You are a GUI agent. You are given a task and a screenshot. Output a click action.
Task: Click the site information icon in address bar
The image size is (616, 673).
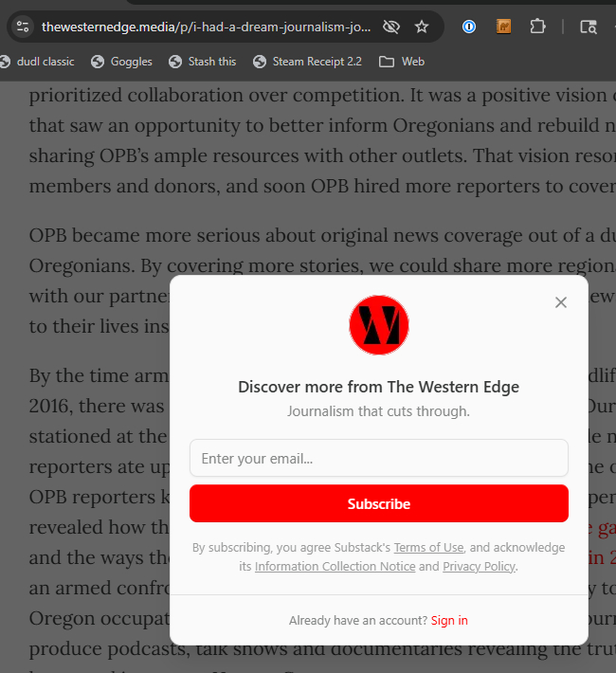(24, 27)
